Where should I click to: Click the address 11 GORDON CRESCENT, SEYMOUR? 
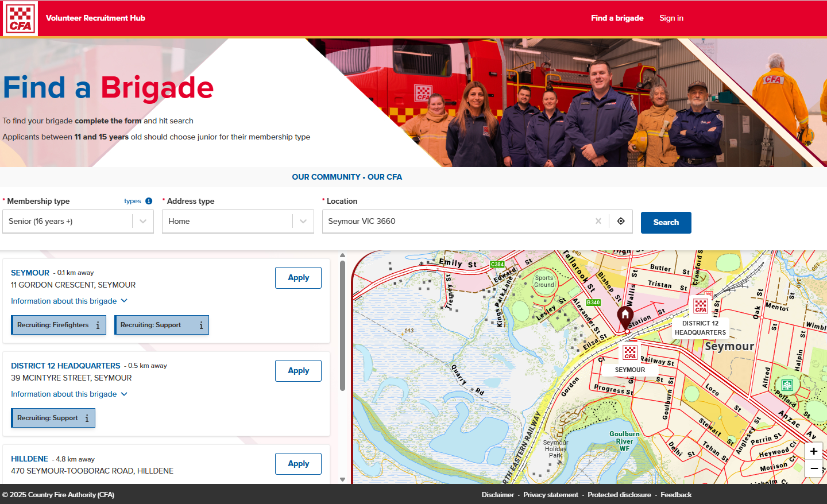(74, 285)
